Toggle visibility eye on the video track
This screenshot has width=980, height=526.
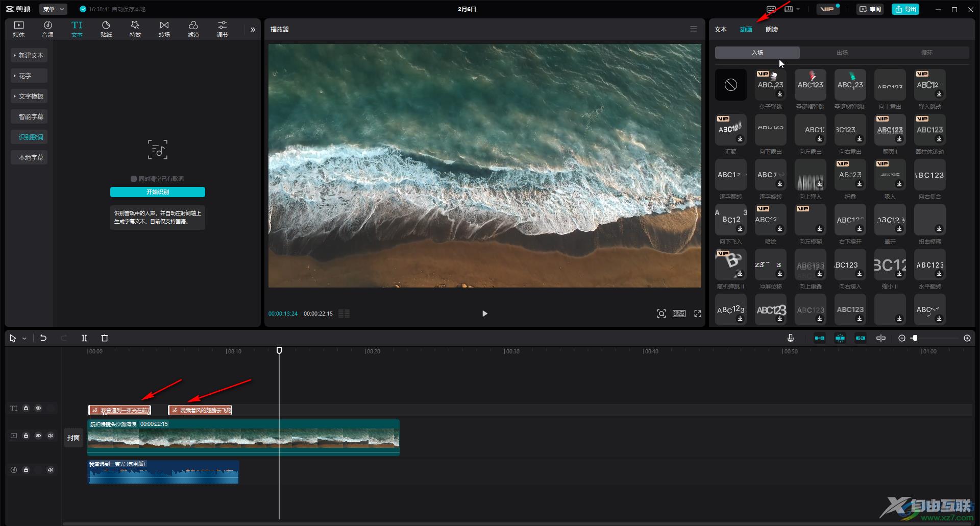point(38,436)
